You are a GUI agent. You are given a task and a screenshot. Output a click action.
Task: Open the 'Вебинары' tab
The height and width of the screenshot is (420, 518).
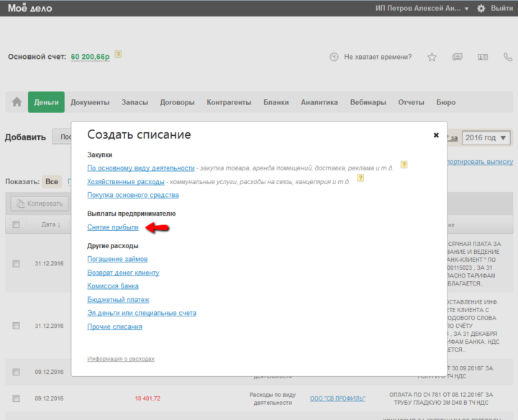368,102
